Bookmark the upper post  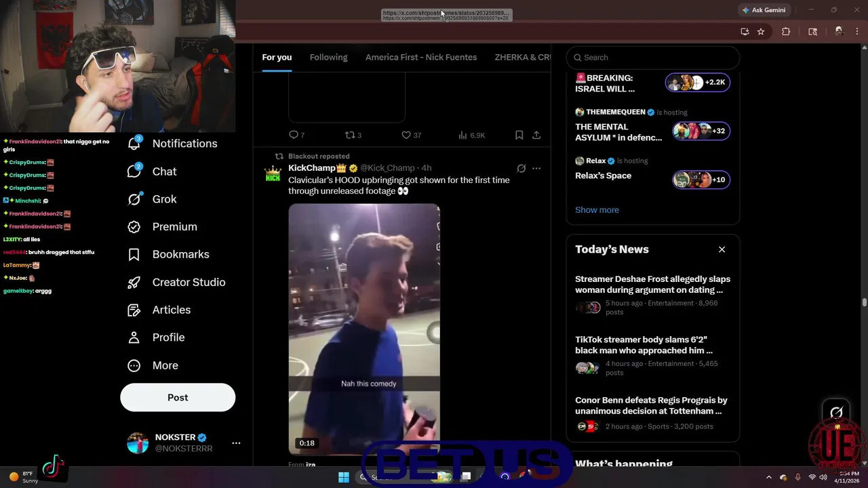coord(519,135)
